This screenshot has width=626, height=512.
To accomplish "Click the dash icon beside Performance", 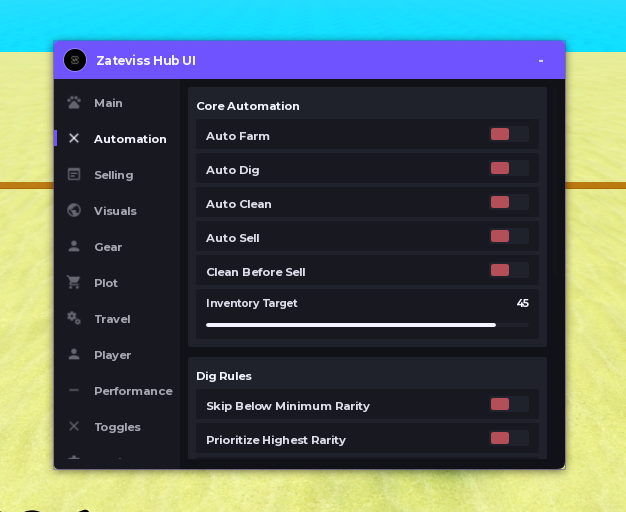I will click(x=74, y=390).
